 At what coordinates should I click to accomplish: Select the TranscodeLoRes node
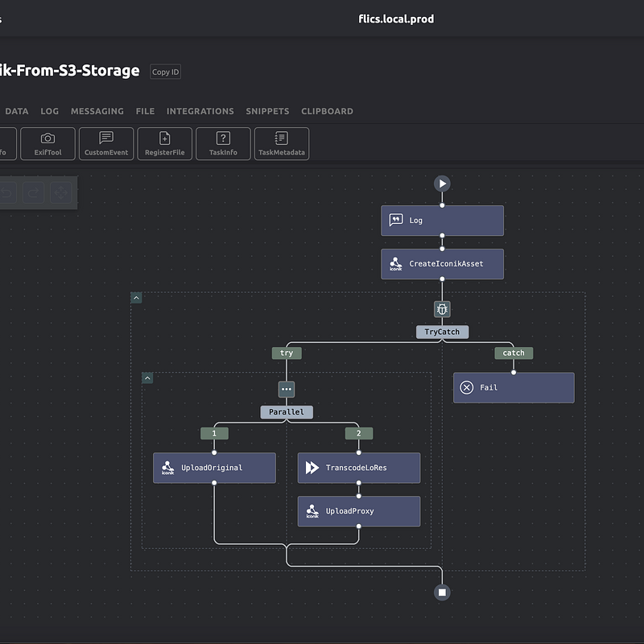point(358,468)
